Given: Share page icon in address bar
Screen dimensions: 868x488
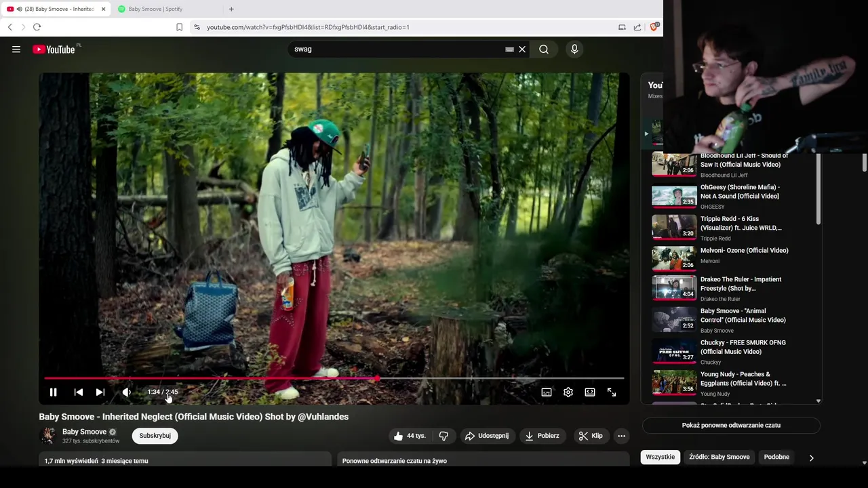Looking at the screenshot, I should coord(637,27).
